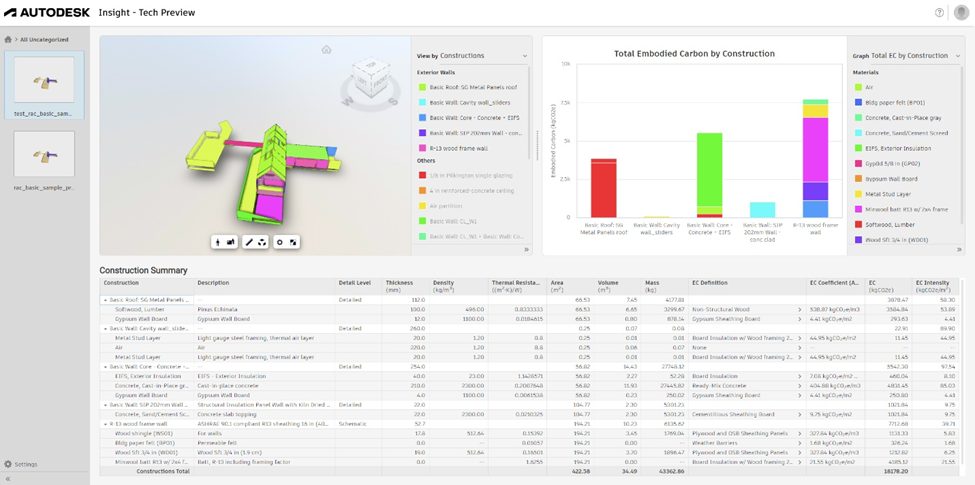Click the home view icon above 3D model
Screen dimensions: 975x485
pos(326,50)
